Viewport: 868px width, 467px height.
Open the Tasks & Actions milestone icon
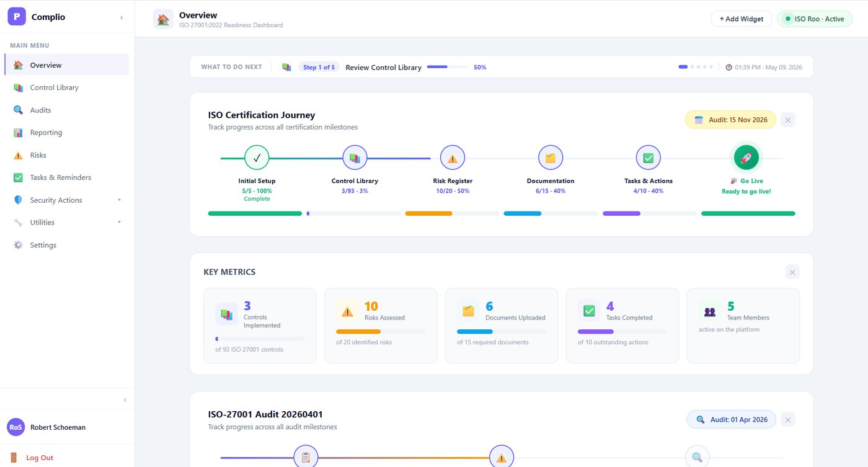[x=649, y=158]
